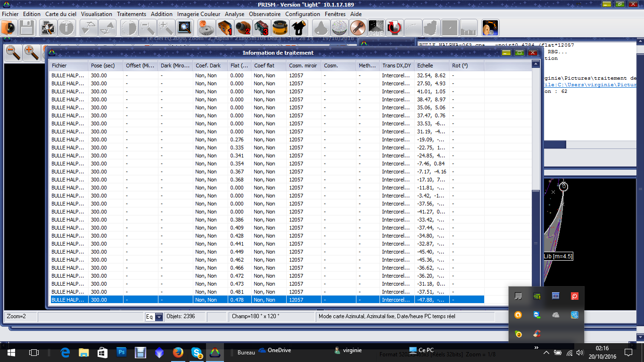
Task: Click the zoom out magnifier on sky chart
Action: point(13,53)
